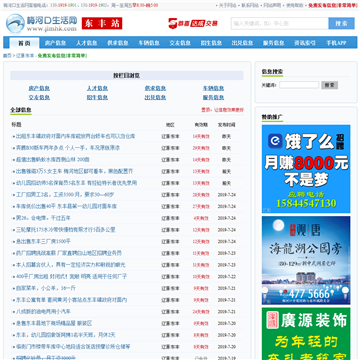Click the 首页 breadcrumb link
This screenshot has width=360, height=360.
tap(7, 56)
